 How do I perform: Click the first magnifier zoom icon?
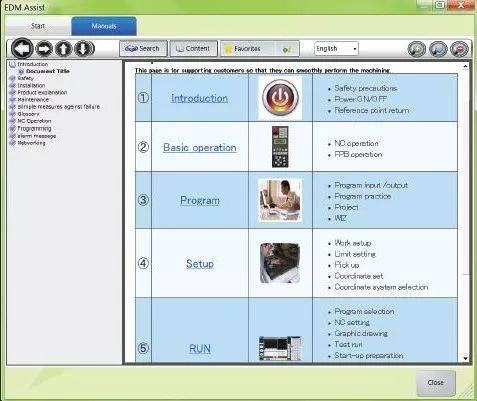[417, 49]
